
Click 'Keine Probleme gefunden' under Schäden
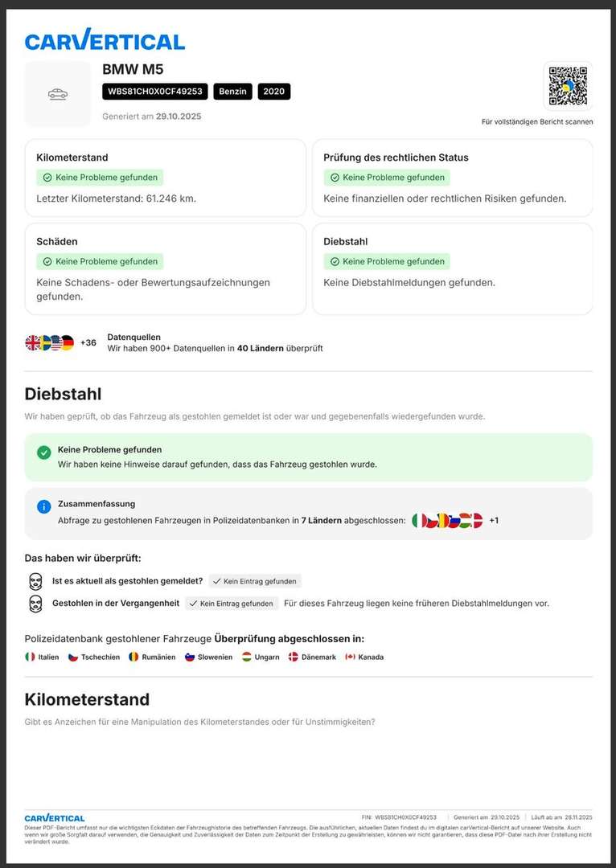tap(100, 261)
